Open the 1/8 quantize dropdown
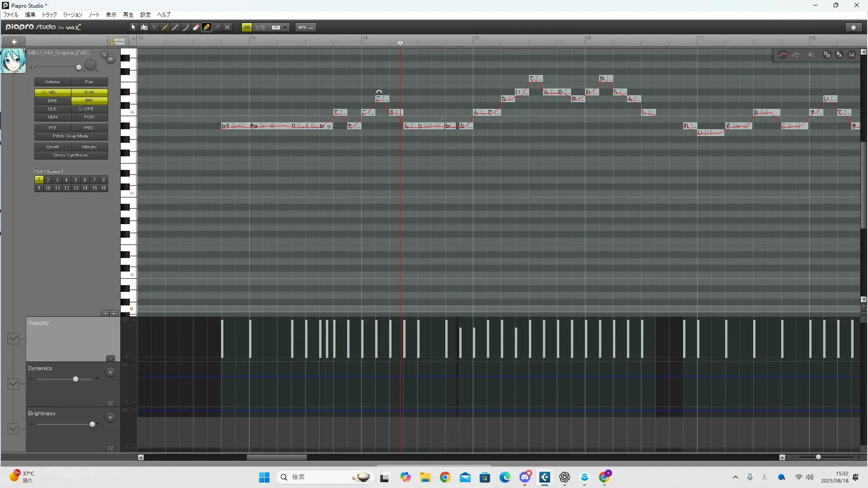868x488 pixels. click(x=285, y=28)
